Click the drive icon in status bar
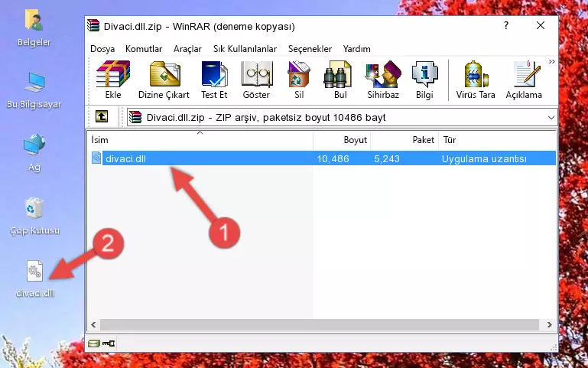 [94, 343]
